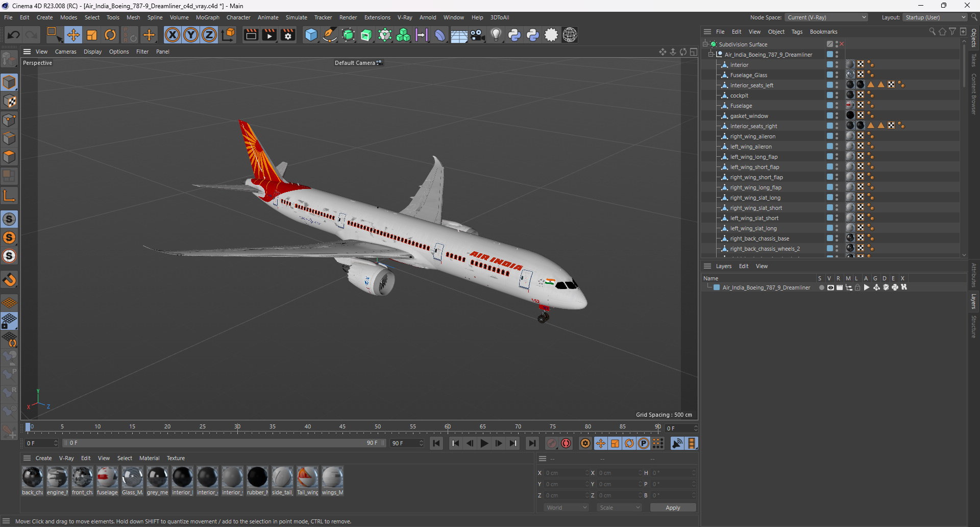Open the Node Space dropdown
This screenshot has width=980, height=527.
(x=826, y=17)
